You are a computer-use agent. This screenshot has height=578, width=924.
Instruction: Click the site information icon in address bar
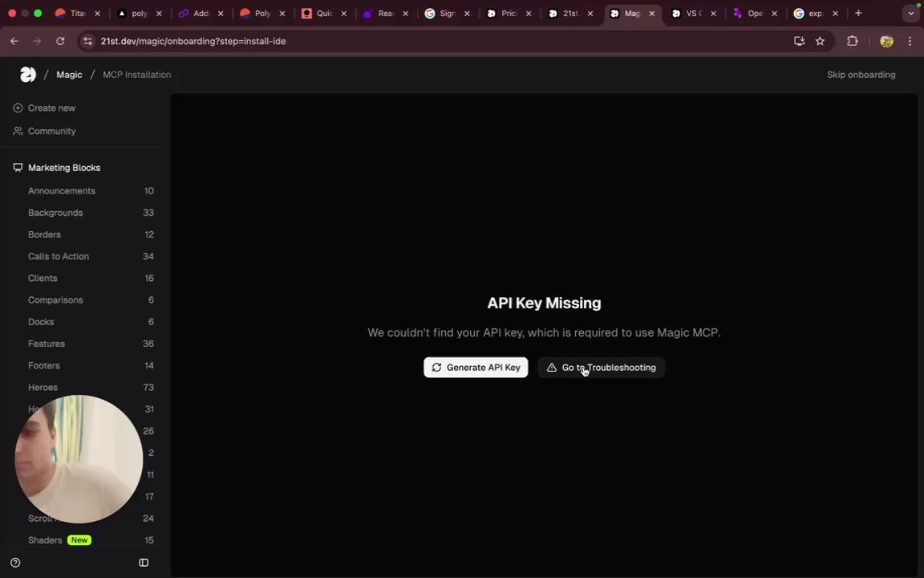coord(87,41)
